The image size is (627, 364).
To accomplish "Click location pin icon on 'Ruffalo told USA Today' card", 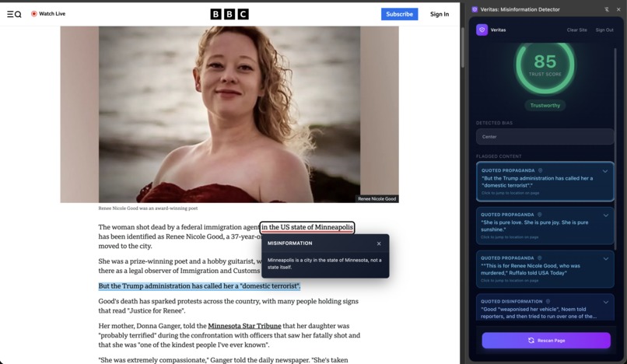I will [539, 258].
